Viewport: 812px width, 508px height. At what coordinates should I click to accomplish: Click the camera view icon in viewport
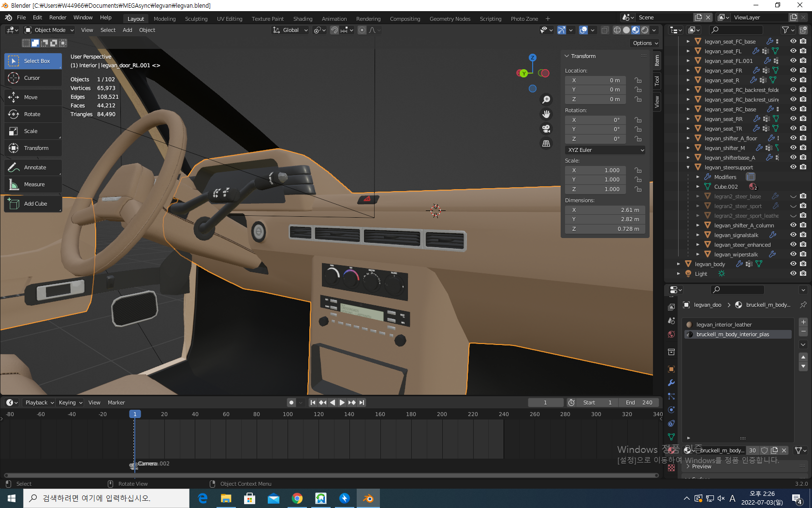[x=546, y=129]
